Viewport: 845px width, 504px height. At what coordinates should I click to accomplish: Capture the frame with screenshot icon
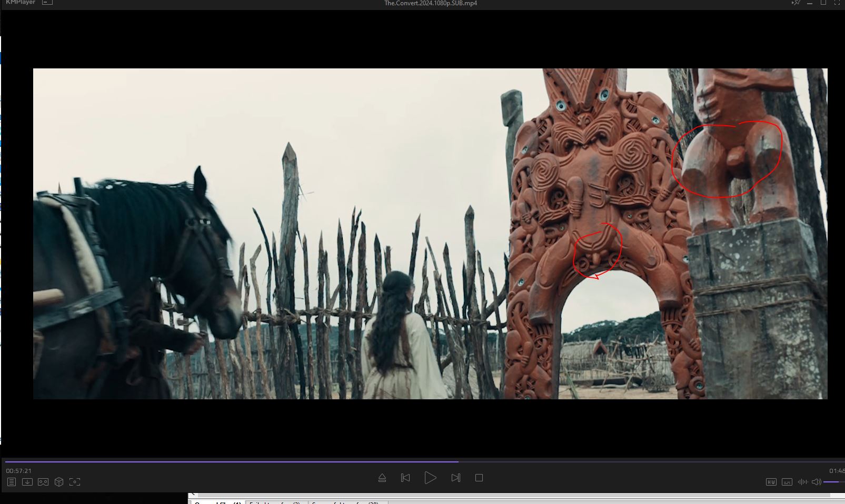tap(75, 482)
